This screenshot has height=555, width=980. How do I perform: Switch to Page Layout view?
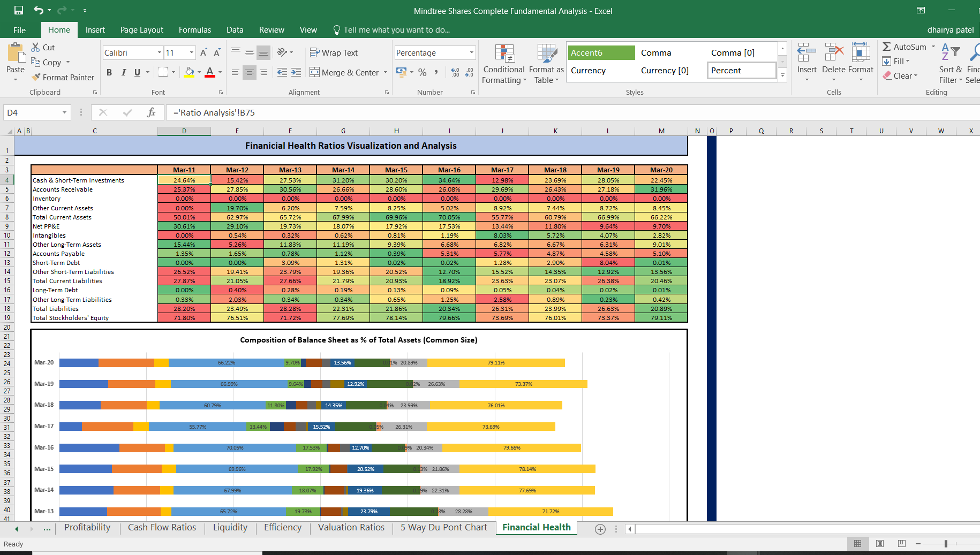[880, 543]
